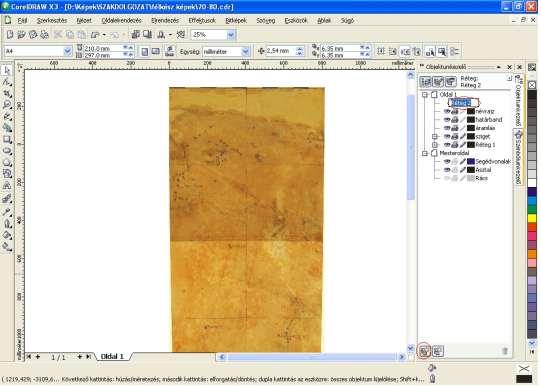Collapse the Mesteroldal tree node
This screenshot has height=386, width=541.
(425, 153)
